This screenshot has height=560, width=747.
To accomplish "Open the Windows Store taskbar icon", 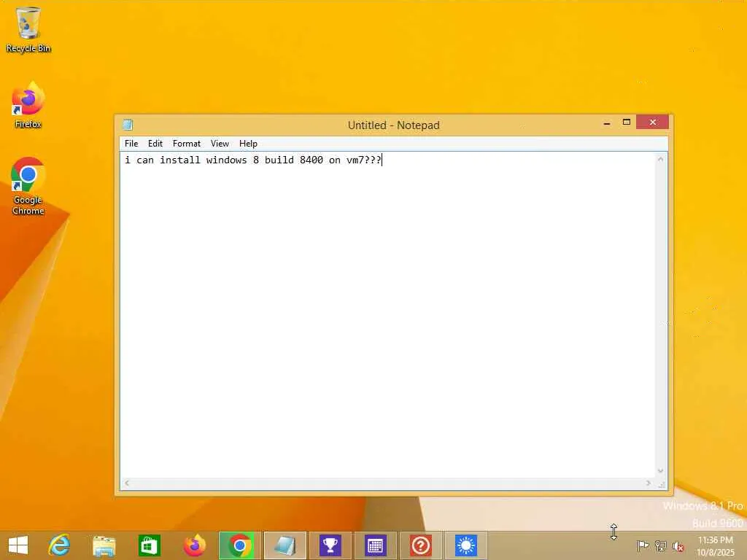I will (149, 545).
